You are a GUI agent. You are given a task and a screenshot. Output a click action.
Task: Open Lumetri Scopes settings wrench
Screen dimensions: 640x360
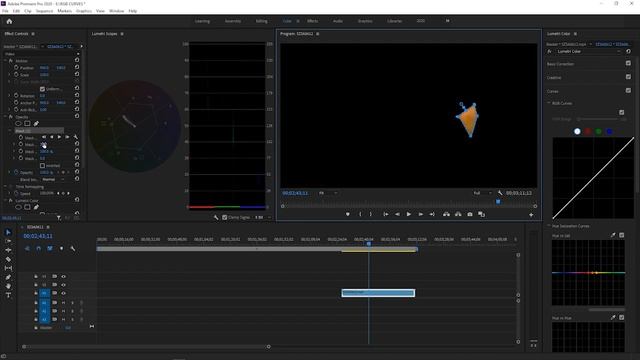[x=216, y=218]
